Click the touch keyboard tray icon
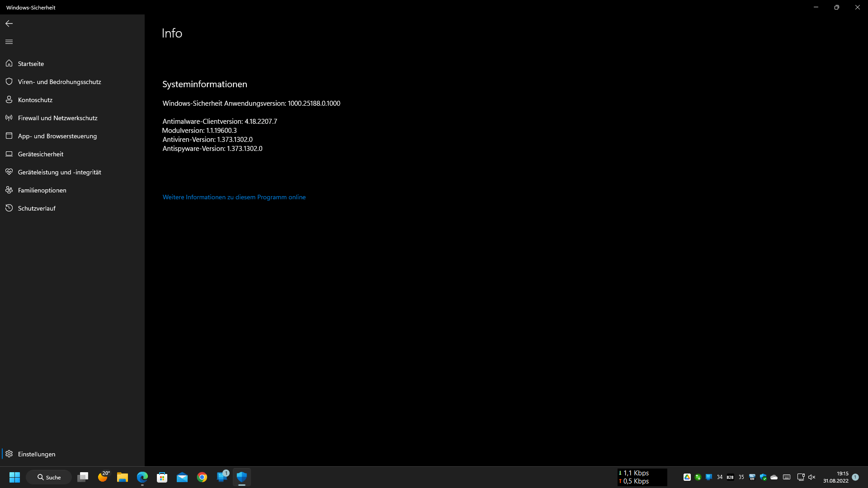Viewport: 868px width, 488px height. (787, 477)
